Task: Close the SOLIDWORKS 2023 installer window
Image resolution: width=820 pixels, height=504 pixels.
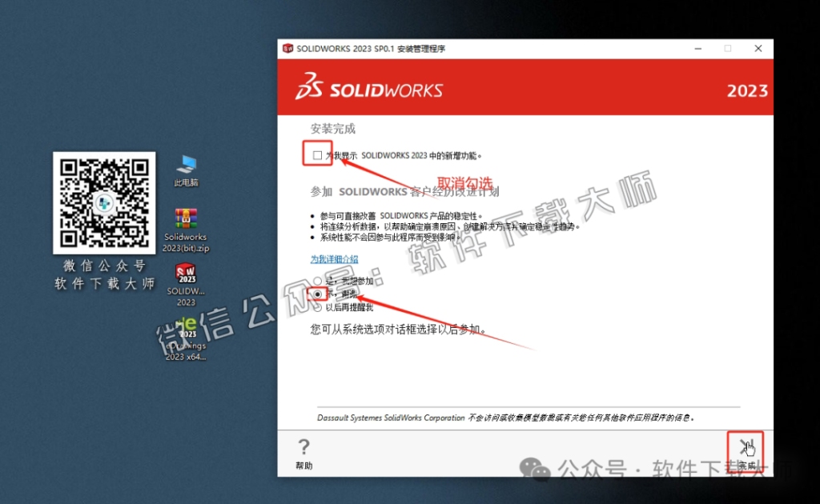Action: pos(758,48)
